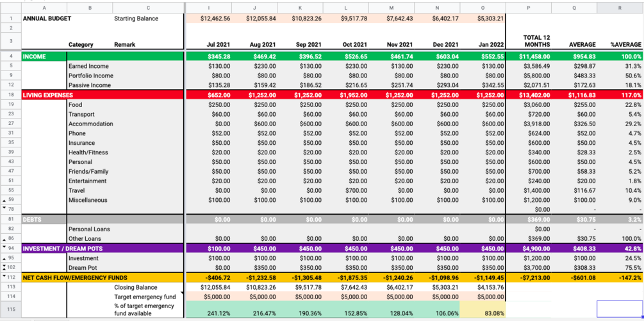644x321 pixels.
Task: Select row 115 header
Action: pyautogui.click(x=11, y=309)
